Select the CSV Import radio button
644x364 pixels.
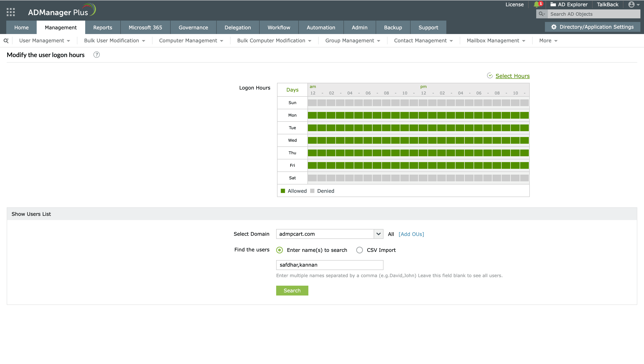(x=359, y=250)
